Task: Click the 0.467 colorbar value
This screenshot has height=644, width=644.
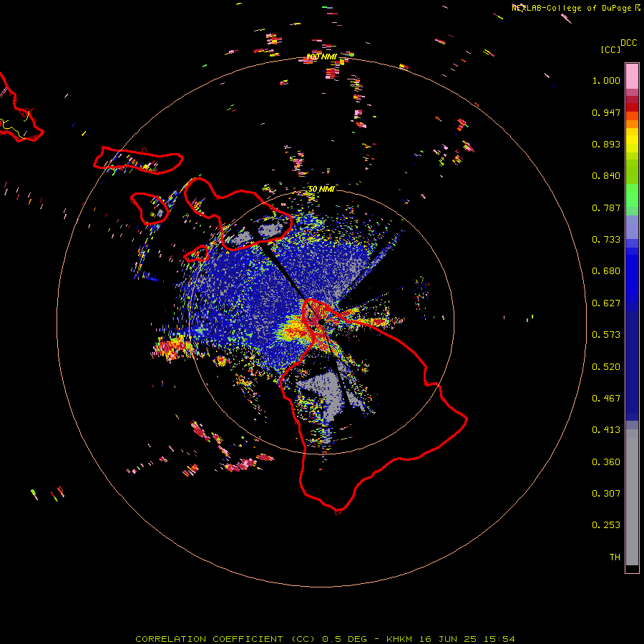Action: [606, 399]
